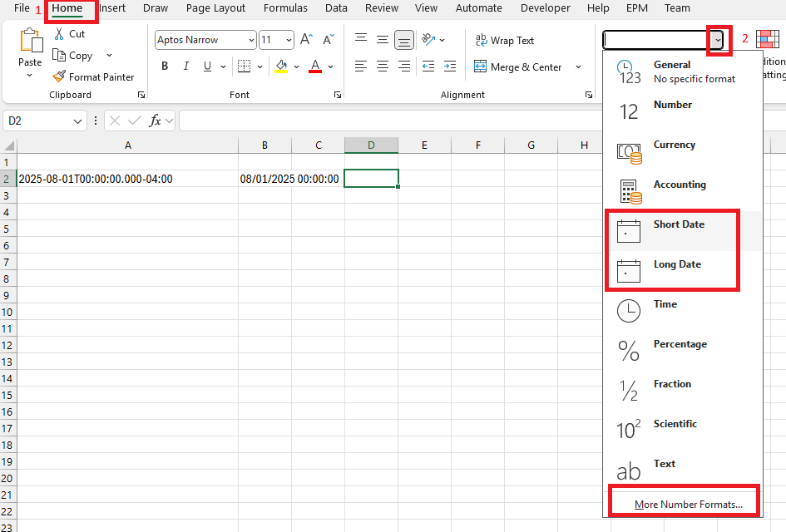Select cell A2 with ISO timestamp
Screen dimensions: 786x532
(x=128, y=179)
